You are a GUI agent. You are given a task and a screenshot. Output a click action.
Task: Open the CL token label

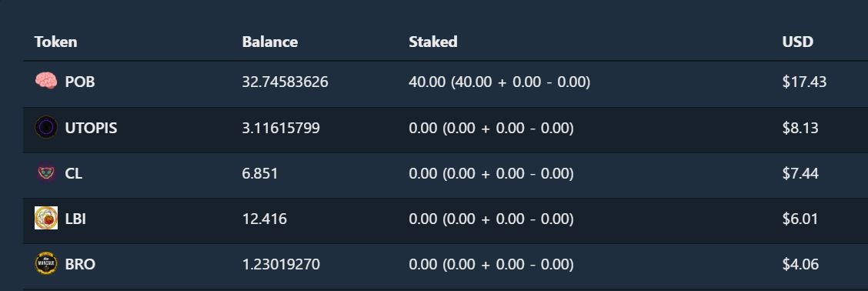[74, 173]
